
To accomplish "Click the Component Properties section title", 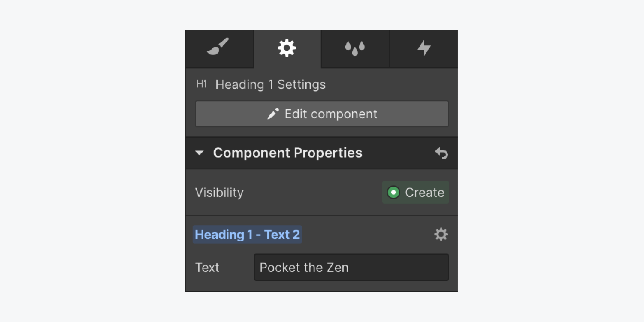I will click(287, 153).
